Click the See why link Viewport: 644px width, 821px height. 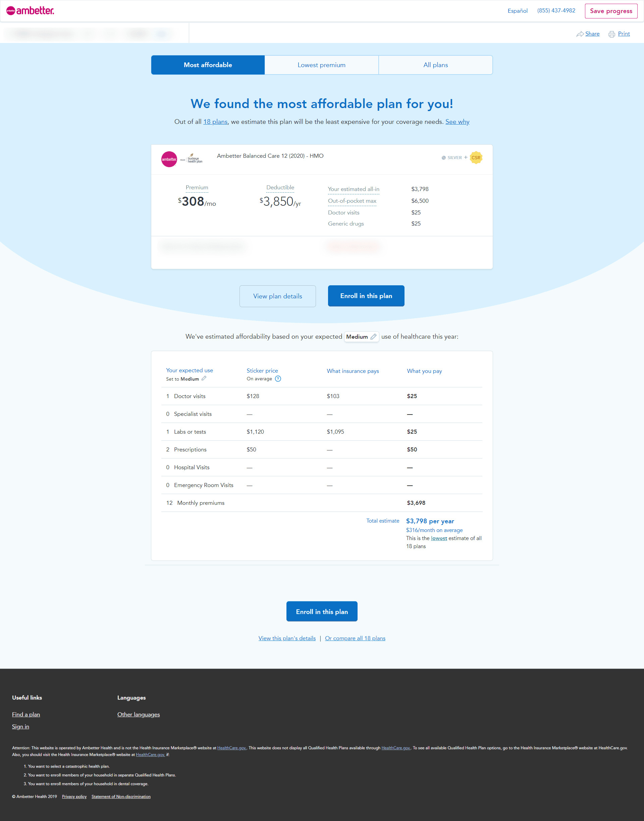[x=458, y=122]
